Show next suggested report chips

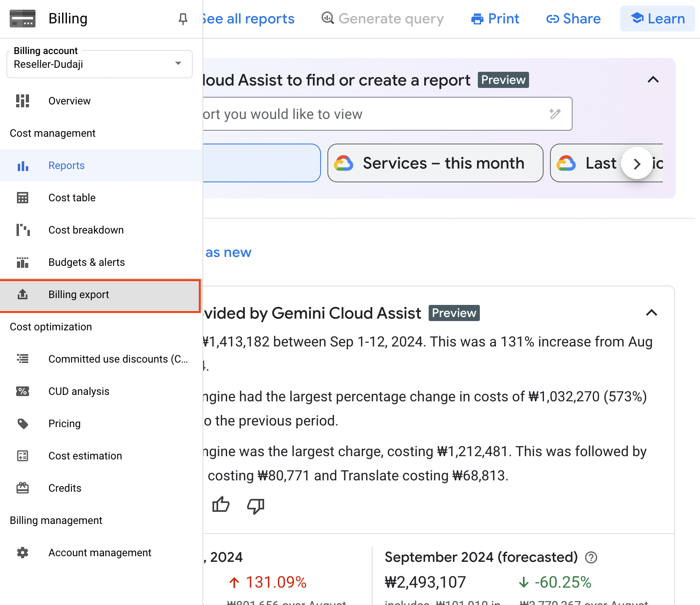(x=637, y=163)
